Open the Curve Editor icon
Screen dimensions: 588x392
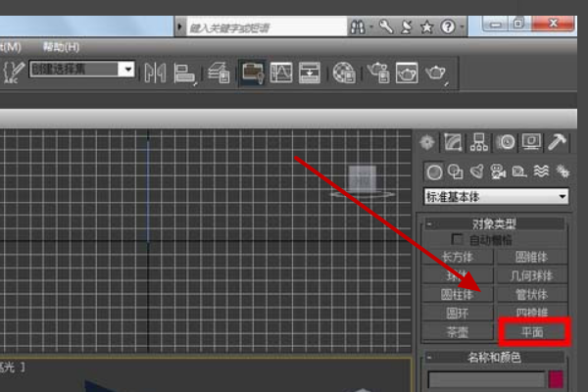click(281, 73)
